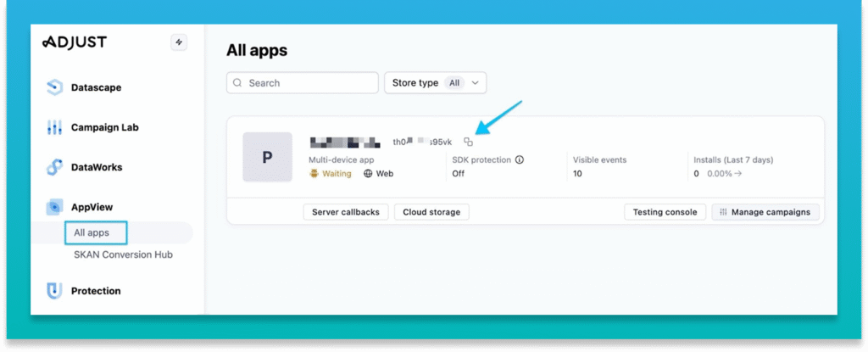Copy the app token with the copy icon
The image size is (868, 352).
click(468, 142)
